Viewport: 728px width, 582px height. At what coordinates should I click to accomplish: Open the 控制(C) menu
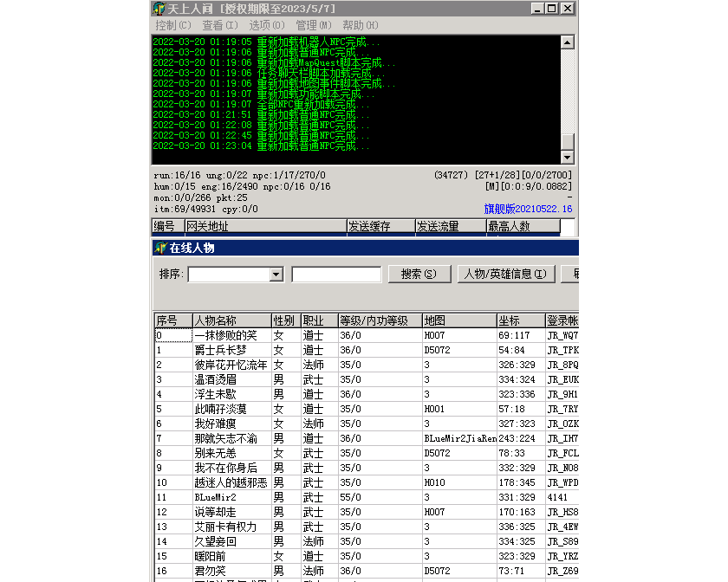tap(173, 26)
